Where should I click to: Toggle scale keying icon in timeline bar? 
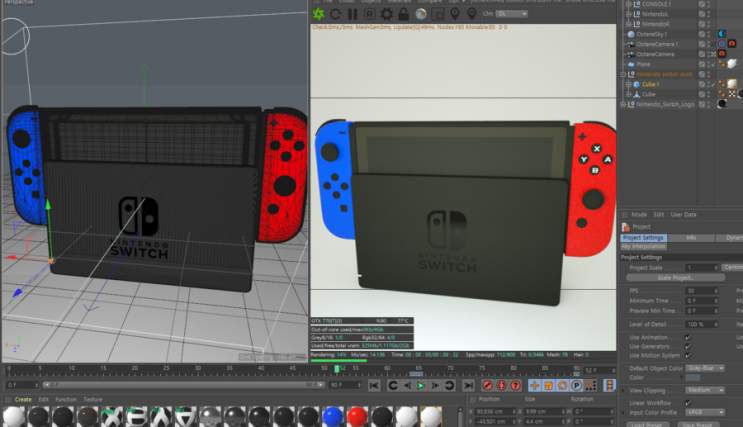tap(549, 385)
